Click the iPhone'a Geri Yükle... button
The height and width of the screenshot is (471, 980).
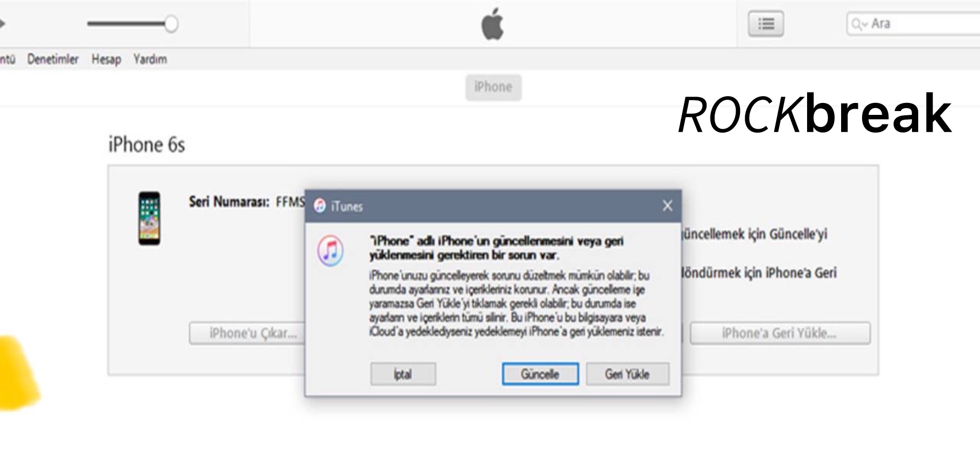779,333
